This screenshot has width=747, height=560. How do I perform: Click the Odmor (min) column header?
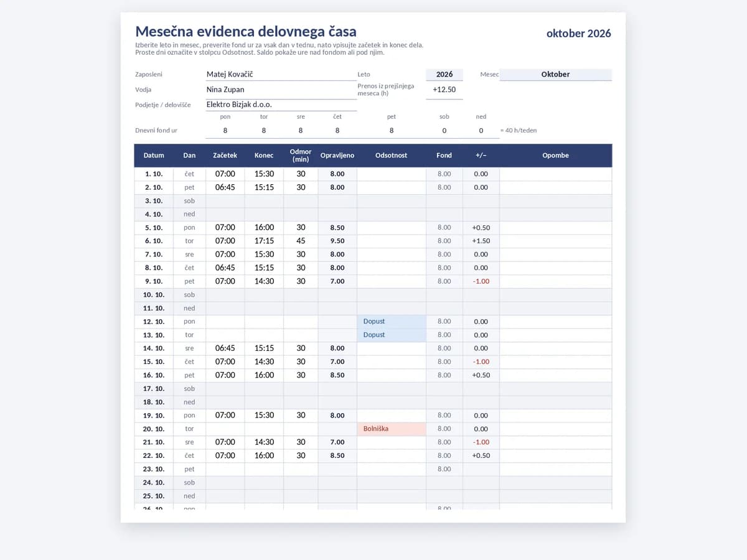click(x=301, y=156)
